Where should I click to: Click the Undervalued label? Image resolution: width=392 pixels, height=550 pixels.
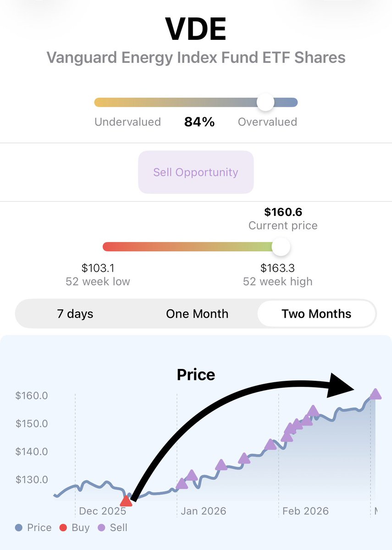pos(127,122)
